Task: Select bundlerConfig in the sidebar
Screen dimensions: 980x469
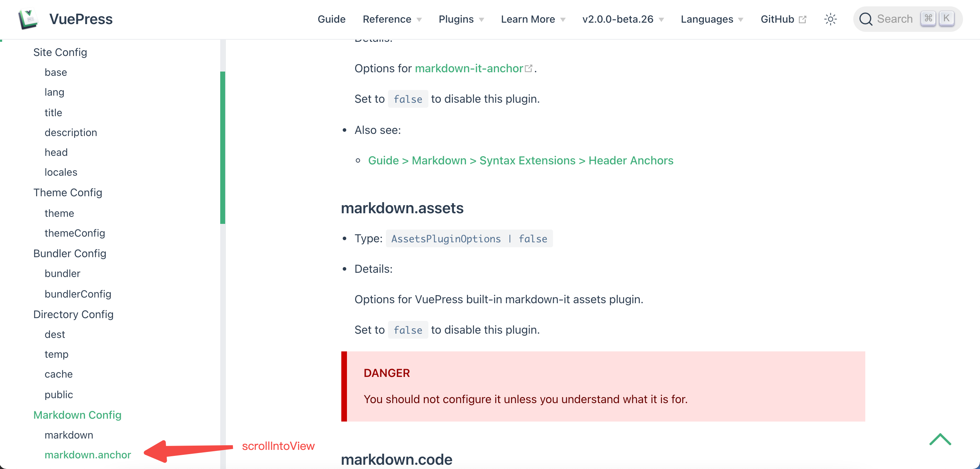Action: (78, 294)
